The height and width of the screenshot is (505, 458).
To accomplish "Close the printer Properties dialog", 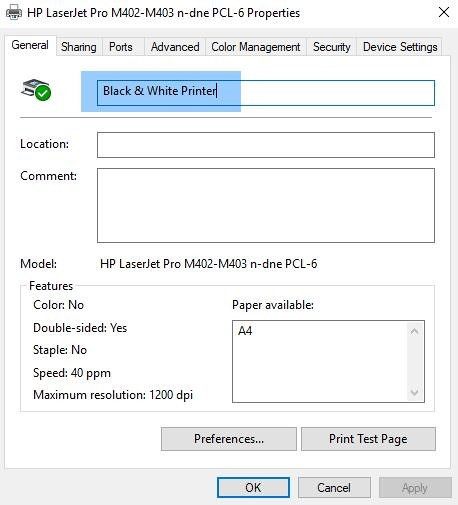I will point(444,13).
